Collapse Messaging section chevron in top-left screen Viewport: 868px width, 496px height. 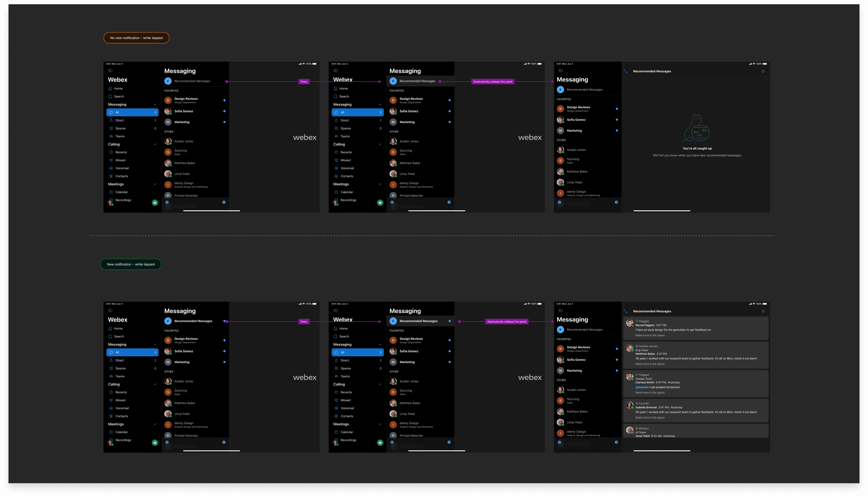tap(155, 105)
